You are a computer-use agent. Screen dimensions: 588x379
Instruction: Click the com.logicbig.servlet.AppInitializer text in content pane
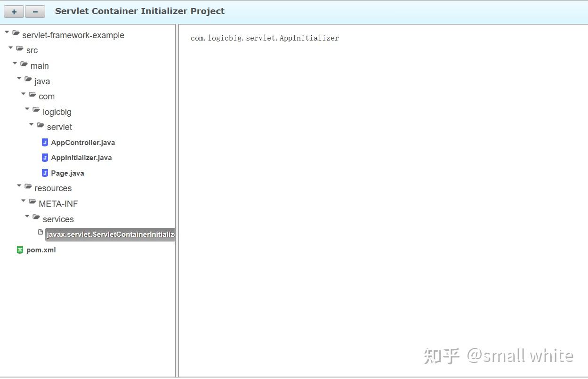pyautogui.click(x=264, y=38)
